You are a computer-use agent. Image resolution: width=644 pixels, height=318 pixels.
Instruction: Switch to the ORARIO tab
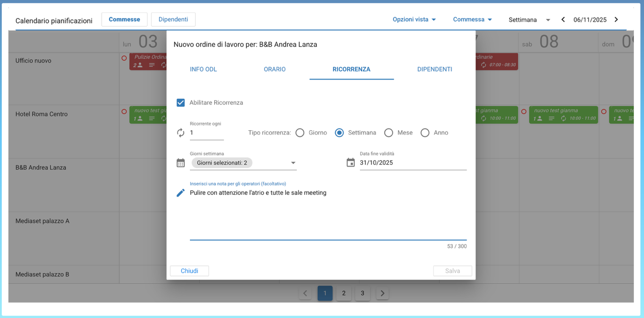click(274, 70)
